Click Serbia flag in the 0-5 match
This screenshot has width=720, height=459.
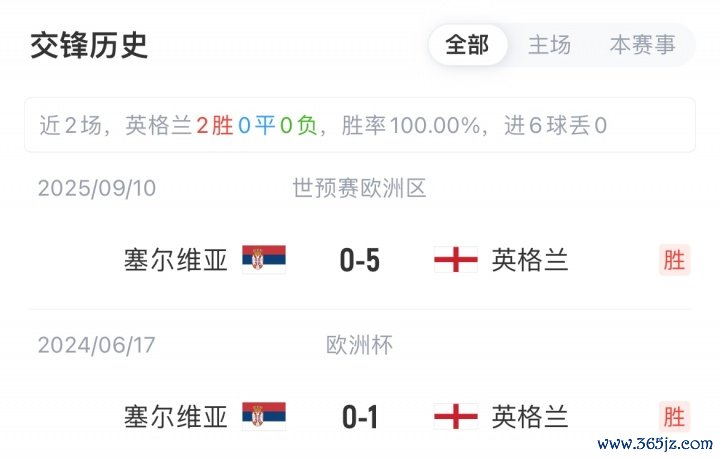pyautogui.click(x=264, y=260)
